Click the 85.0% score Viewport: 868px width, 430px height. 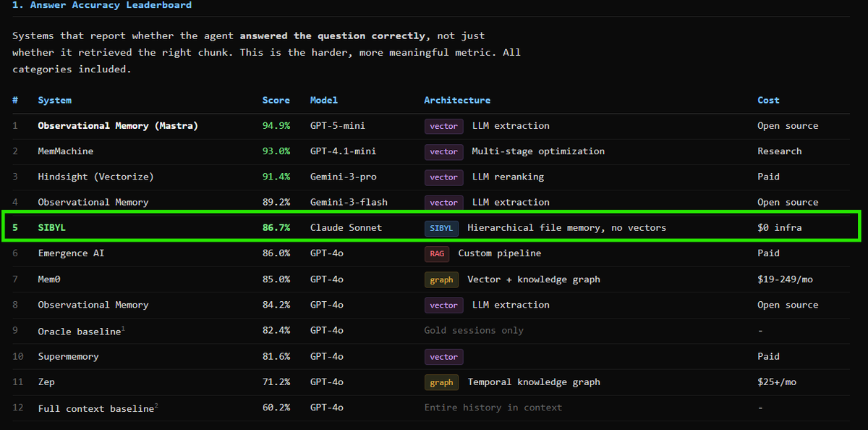pos(276,279)
